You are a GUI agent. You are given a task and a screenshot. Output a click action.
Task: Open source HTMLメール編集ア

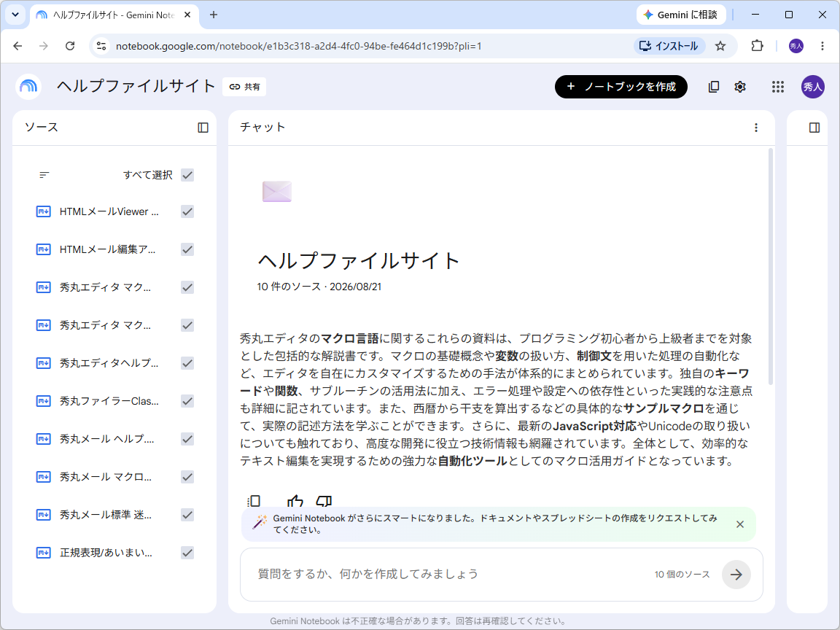(108, 249)
